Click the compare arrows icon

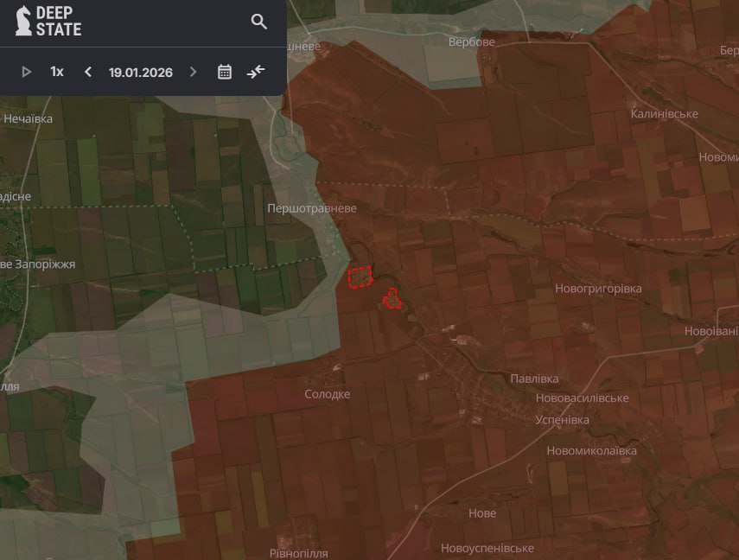256,72
